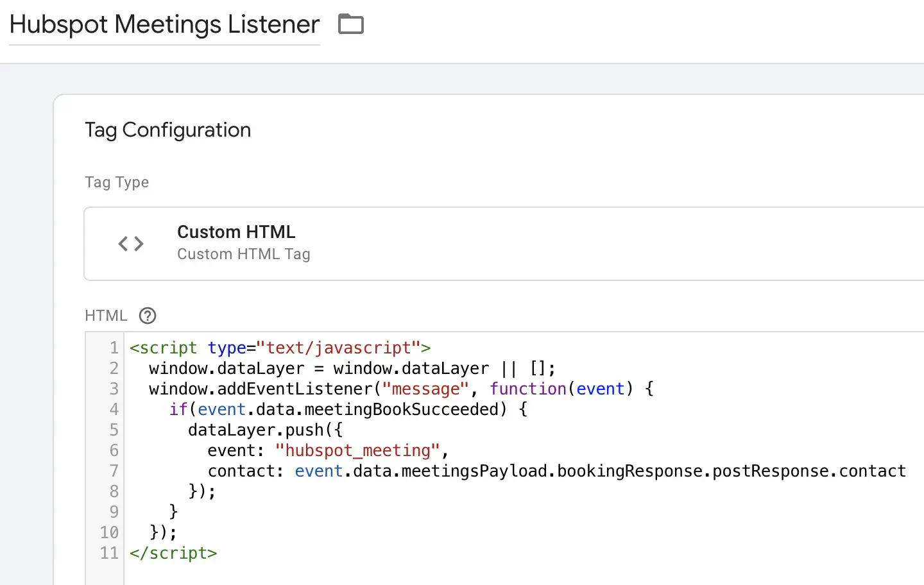
Task: Click the HTML field label
Action: pos(106,316)
